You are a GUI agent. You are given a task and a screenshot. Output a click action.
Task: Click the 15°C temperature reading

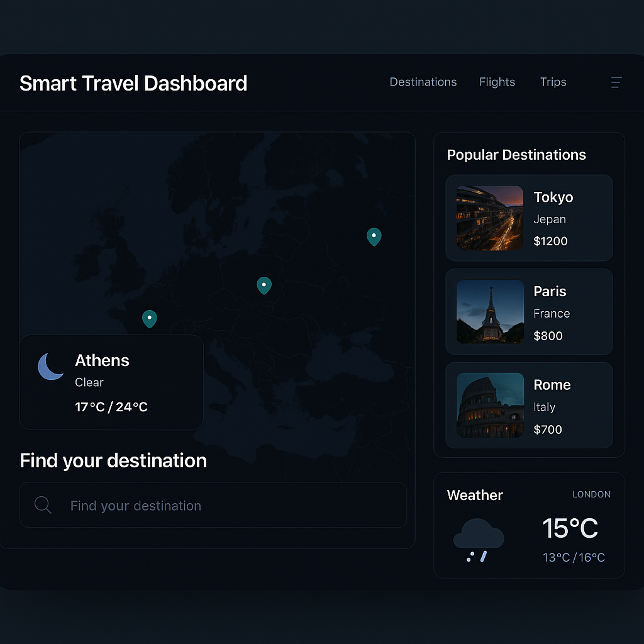click(570, 529)
